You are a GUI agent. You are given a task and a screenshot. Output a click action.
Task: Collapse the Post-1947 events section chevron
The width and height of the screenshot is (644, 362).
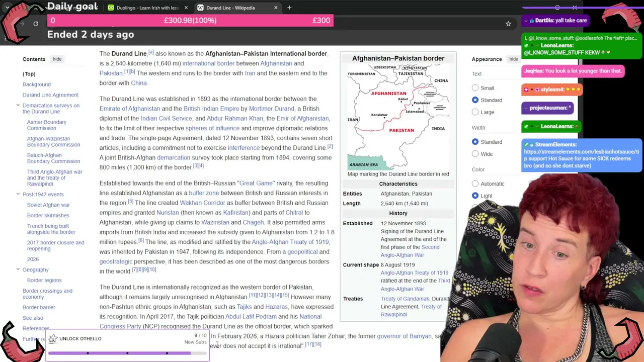pyautogui.click(x=18, y=194)
